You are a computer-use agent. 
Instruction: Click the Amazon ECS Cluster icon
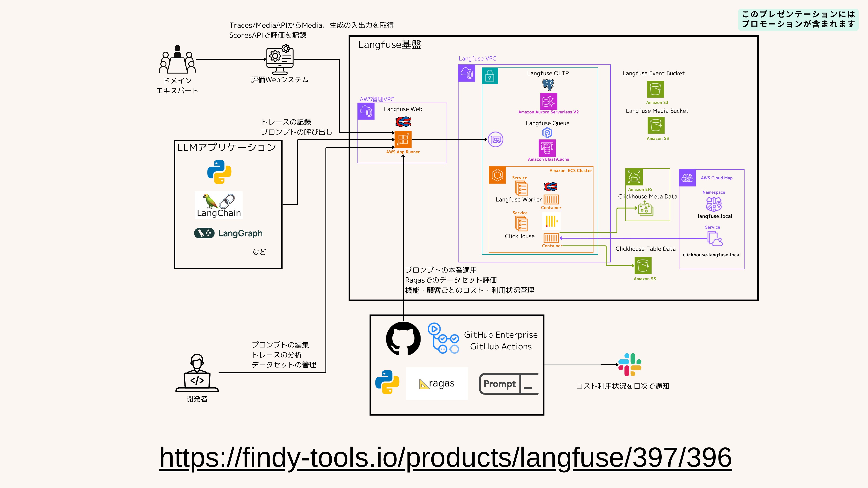(x=497, y=175)
